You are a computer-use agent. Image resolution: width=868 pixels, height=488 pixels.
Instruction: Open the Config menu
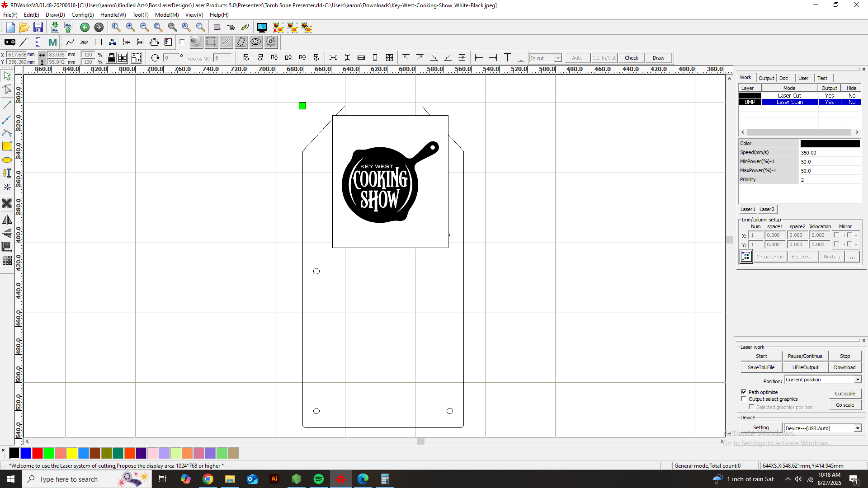point(83,15)
